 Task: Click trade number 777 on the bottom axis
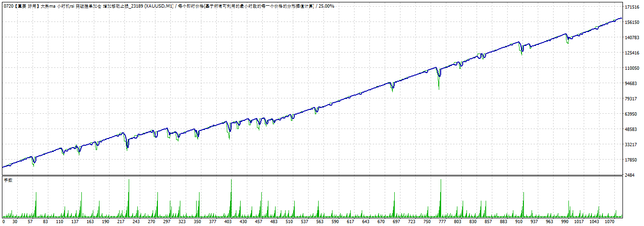pos(442,222)
